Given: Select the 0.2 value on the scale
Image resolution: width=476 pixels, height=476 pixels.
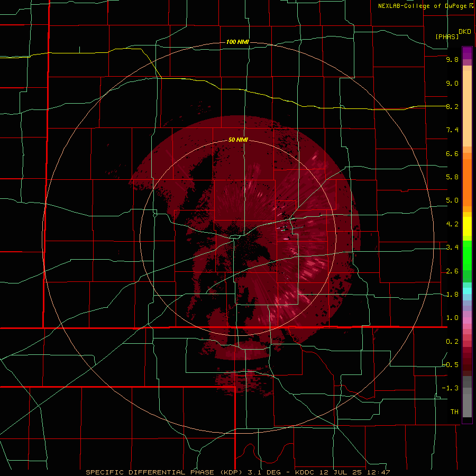Looking at the screenshot, I should pyautogui.click(x=452, y=342).
